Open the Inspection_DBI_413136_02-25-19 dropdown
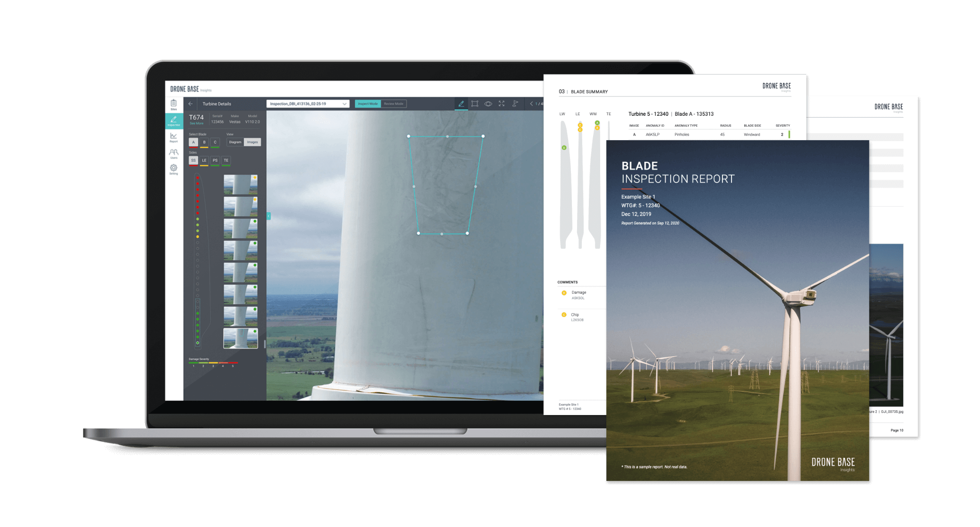Screen dimensions: 980x527 pyautogui.click(x=308, y=104)
